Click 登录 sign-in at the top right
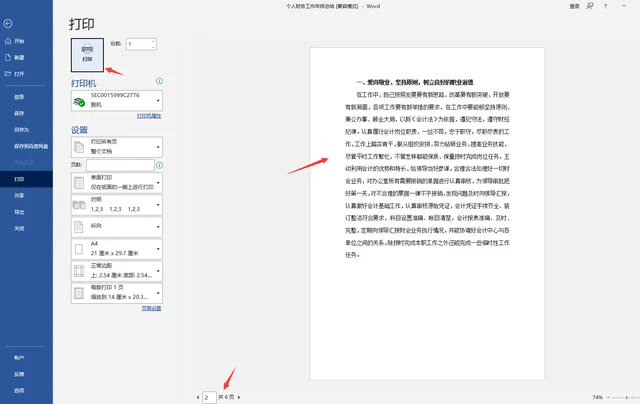Screen dimensions: 640x404 point(575,6)
